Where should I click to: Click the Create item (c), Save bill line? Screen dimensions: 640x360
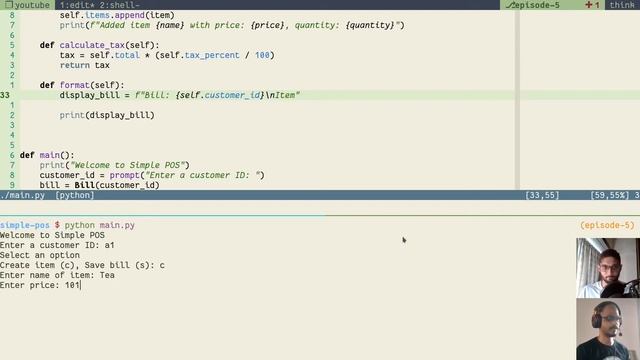pyautogui.click(x=82, y=265)
